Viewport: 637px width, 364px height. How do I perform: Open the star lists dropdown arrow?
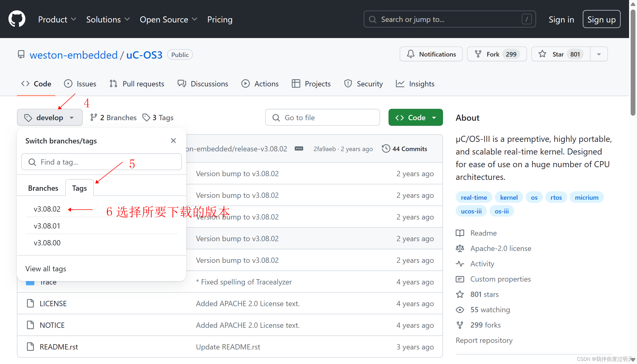coord(599,54)
